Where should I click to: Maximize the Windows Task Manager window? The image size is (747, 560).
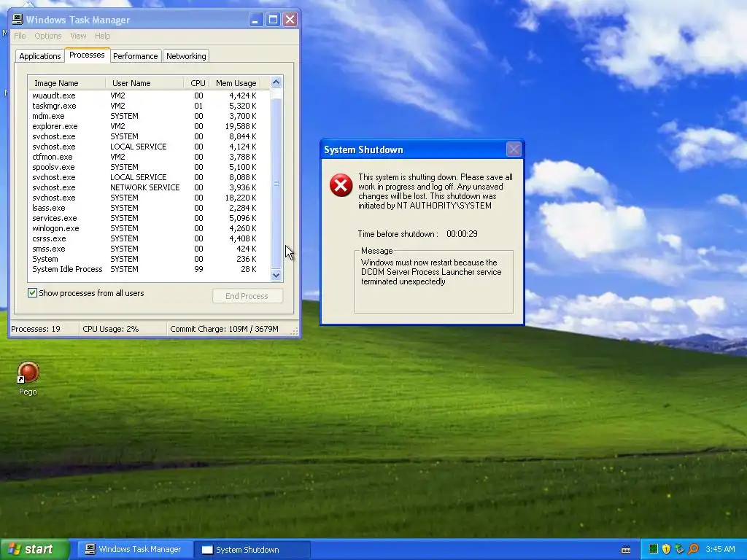(273, 20)
